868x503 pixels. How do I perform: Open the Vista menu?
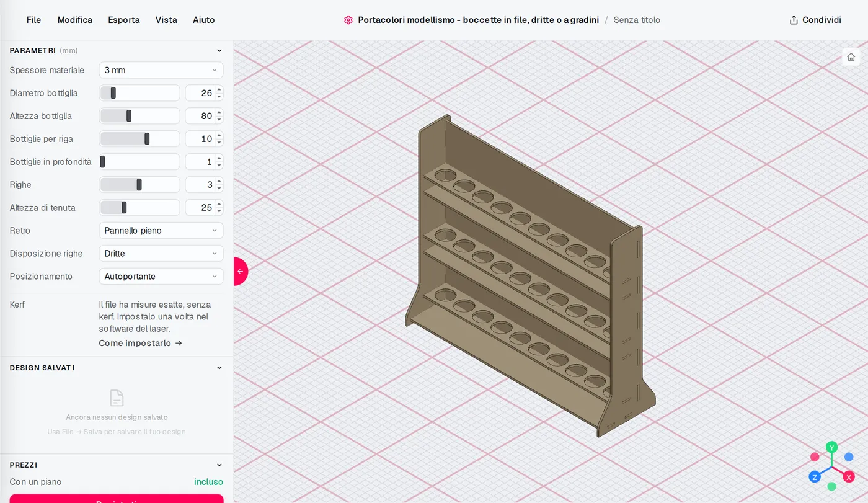click(x=166, y=20)
